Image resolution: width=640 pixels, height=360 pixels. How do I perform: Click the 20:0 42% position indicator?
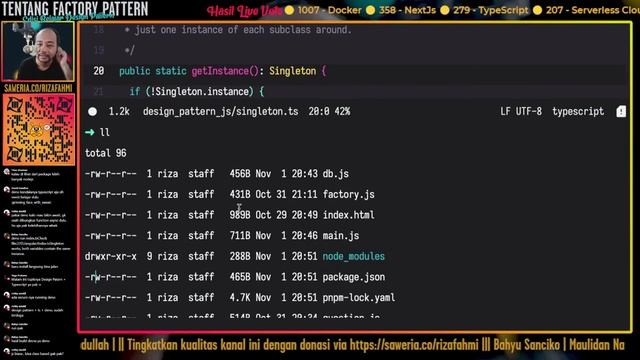coord(329,111)
